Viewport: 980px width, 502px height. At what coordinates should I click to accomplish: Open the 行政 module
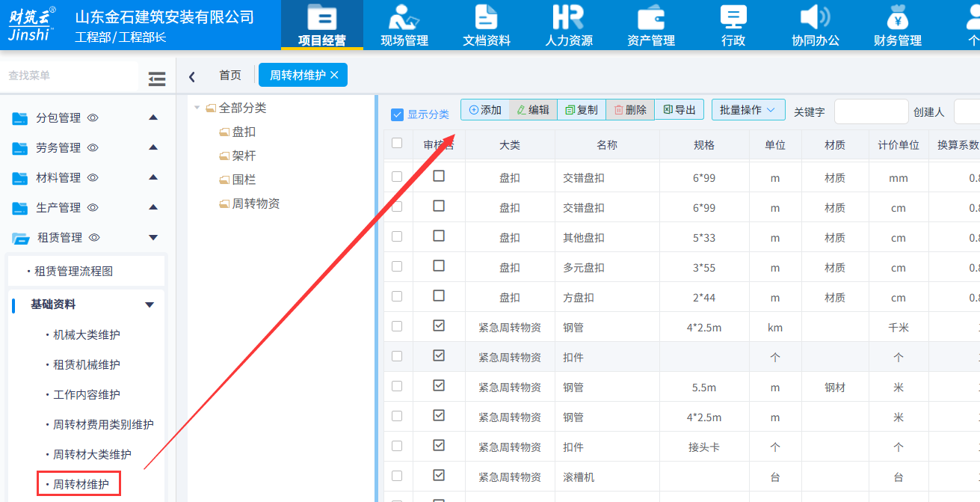[733, 25]
